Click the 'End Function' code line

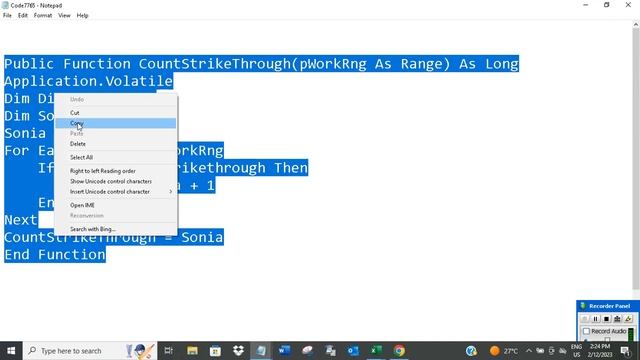55,255
